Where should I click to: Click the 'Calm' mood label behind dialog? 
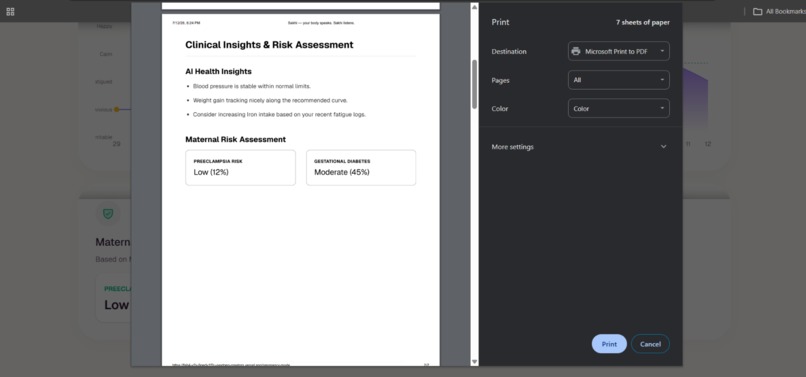[106, 54]
